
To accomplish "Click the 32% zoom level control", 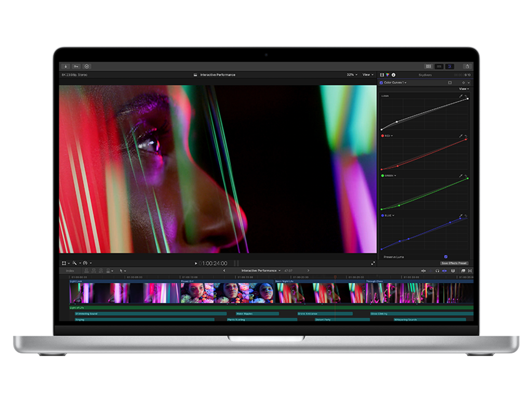I will 352,74.
